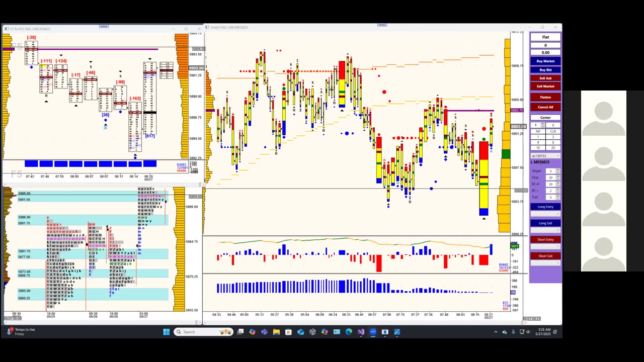Open the ac138753 account dropdown

545,156
